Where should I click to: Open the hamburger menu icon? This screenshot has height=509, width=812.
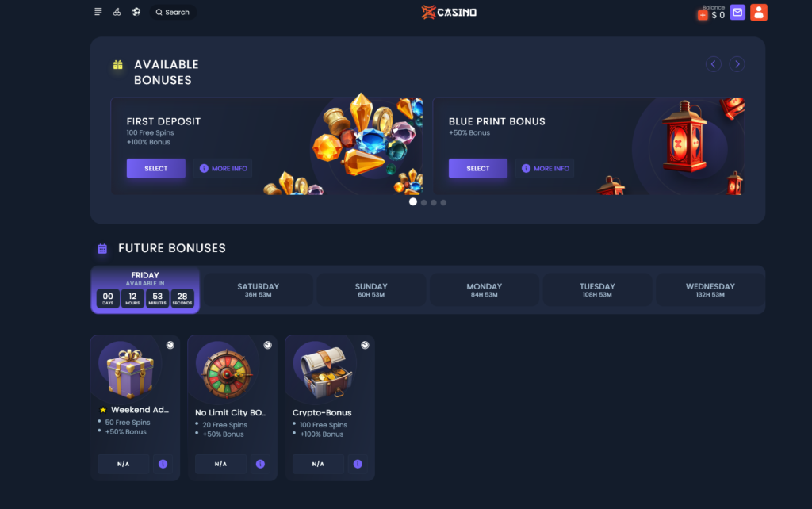click(x=98, y=12)
